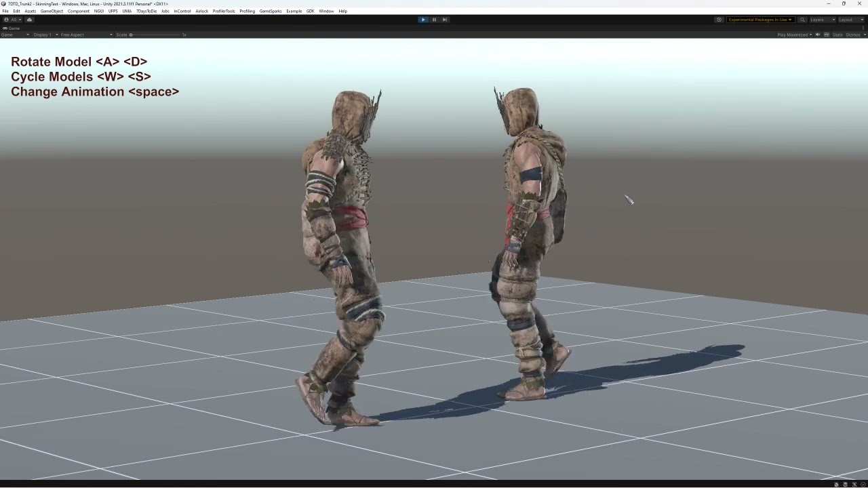
Task: Open the NGUI menu
Action: pyautogui.click(x=99, y=12)
